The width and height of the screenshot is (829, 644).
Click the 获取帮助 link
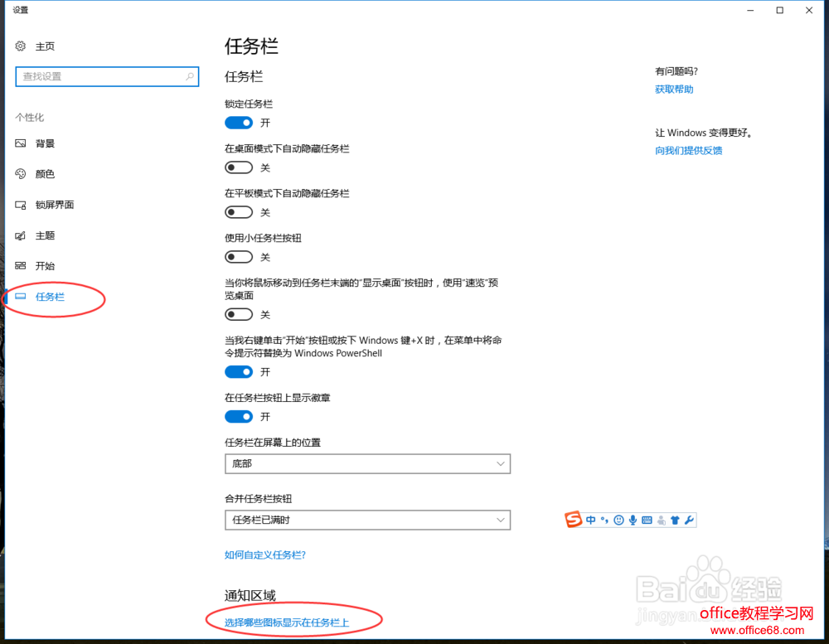tap(674, 90)
